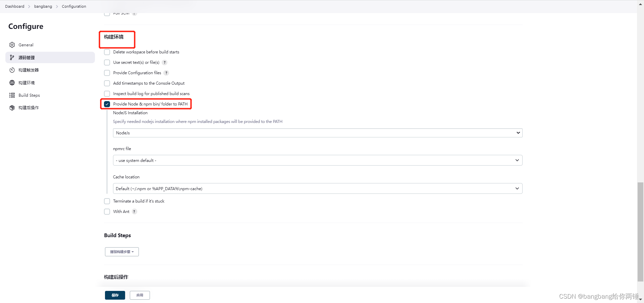Open the 增加构建步骤 menu button
Screen dimensions: 644x303
[x=121, y=252]
